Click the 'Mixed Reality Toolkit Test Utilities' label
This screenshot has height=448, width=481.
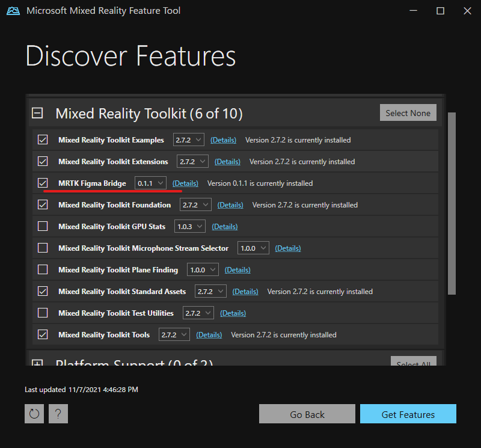[116, 313]
